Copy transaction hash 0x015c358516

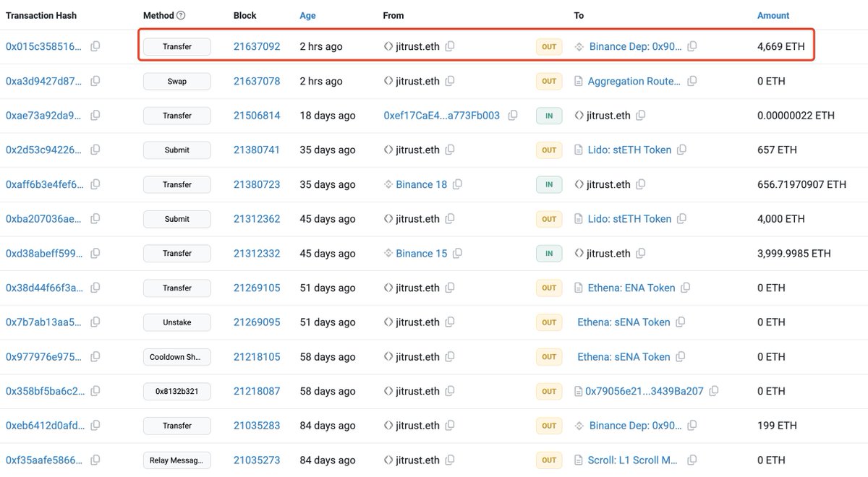coord(95,46)
